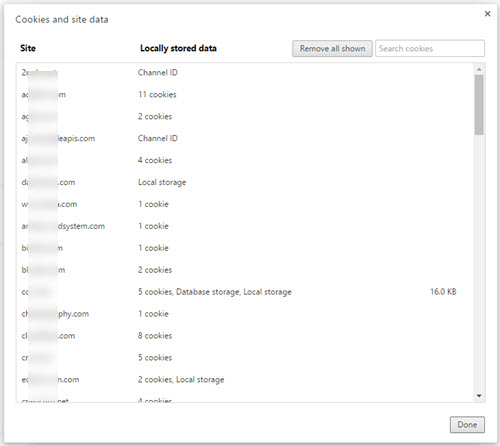Click the scrollbar up arrow
Image resolution: width=500 pixels, height=446 pixels.
tap(479, 69)
